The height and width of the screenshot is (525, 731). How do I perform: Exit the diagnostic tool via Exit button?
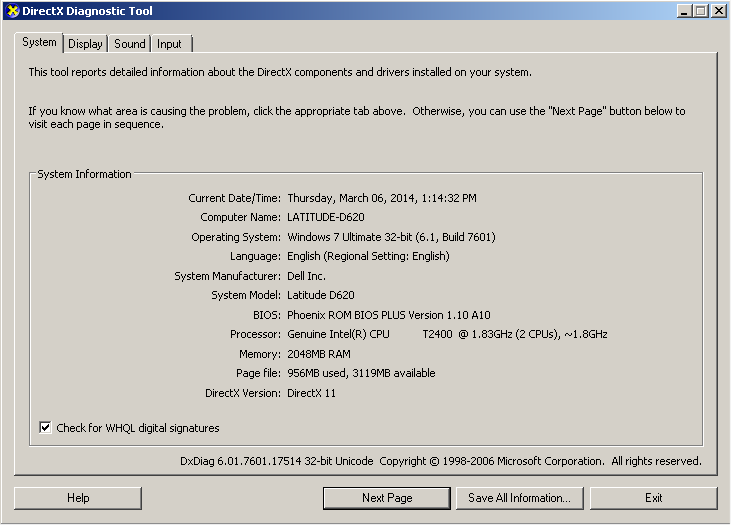653,498
